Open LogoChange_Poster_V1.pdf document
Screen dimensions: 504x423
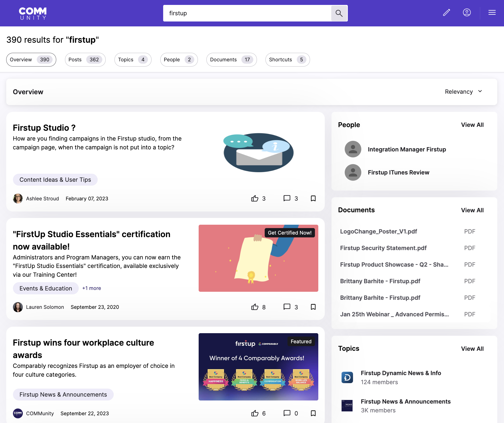pos(378,231)
